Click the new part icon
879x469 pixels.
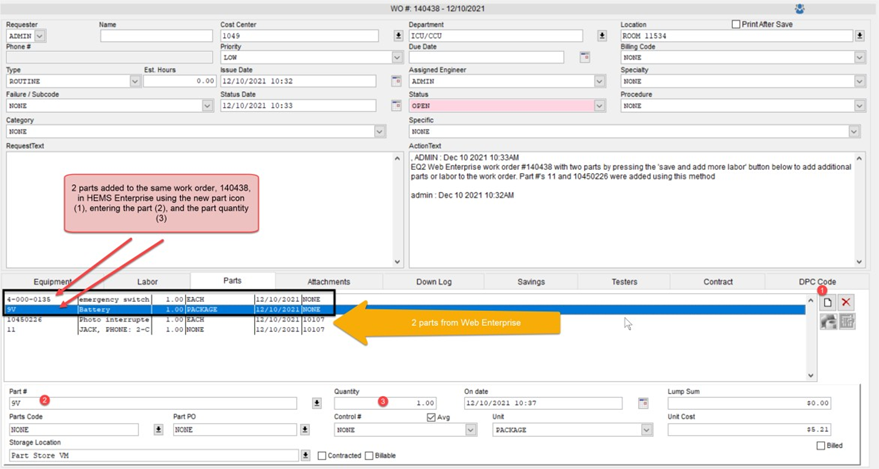[x=828, y=302]
